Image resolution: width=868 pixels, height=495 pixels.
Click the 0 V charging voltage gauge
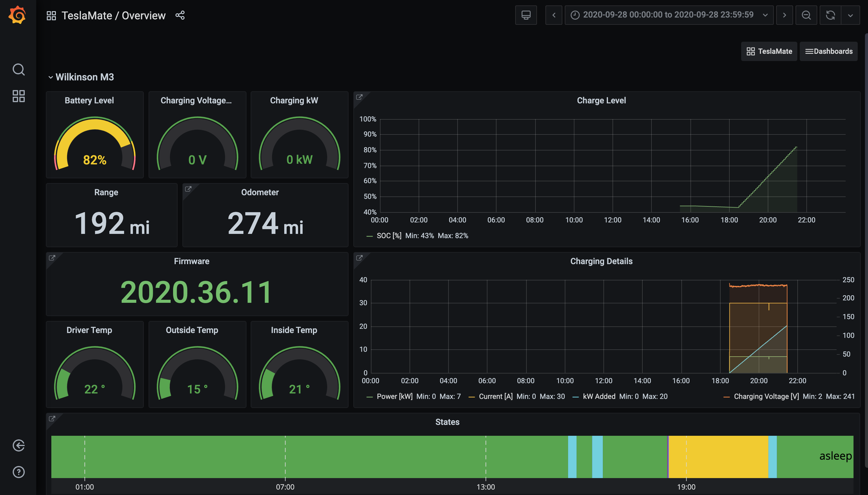[x=198, y=144]
